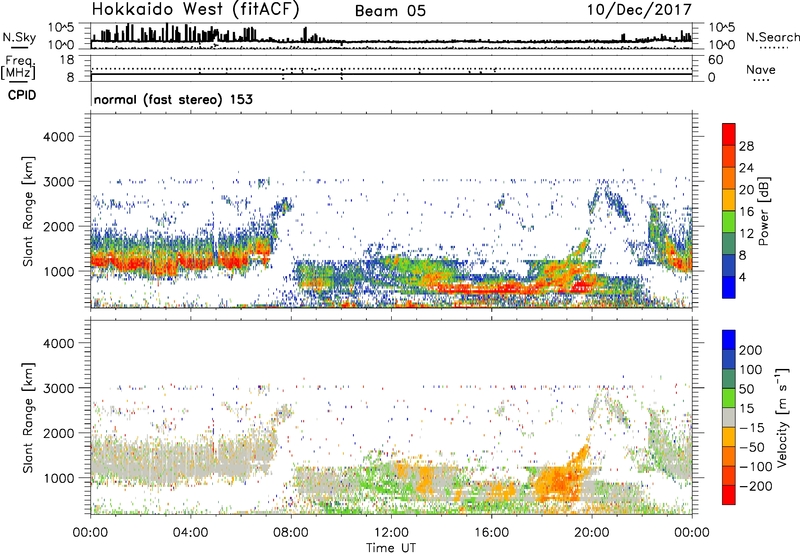This screenshot has width=800, height=554.
Task: Click the 'Beam 05' label
Action: click(x=390, y=11)
